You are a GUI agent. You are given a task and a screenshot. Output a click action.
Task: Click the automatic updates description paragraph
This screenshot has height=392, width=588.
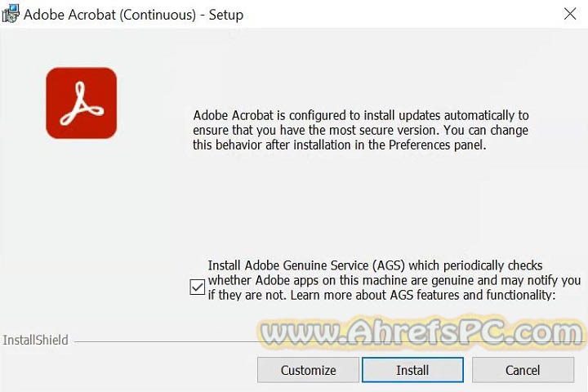point(361,130)
